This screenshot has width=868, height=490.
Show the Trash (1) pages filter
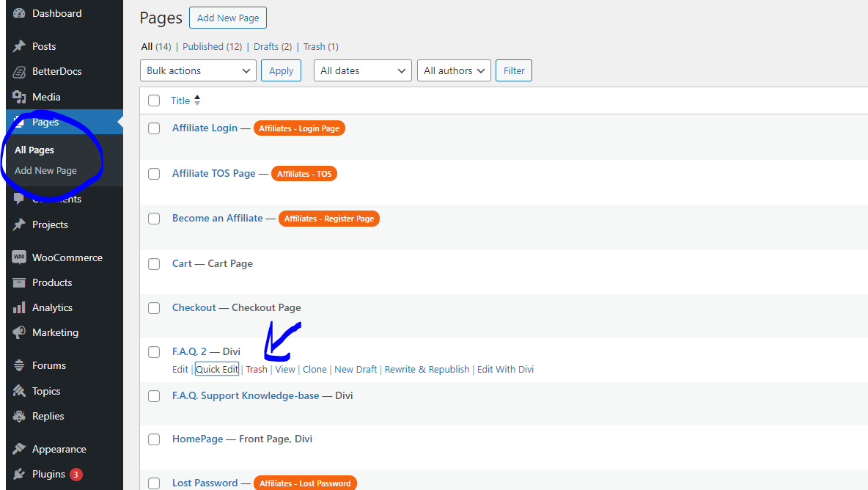click(320, 46)
